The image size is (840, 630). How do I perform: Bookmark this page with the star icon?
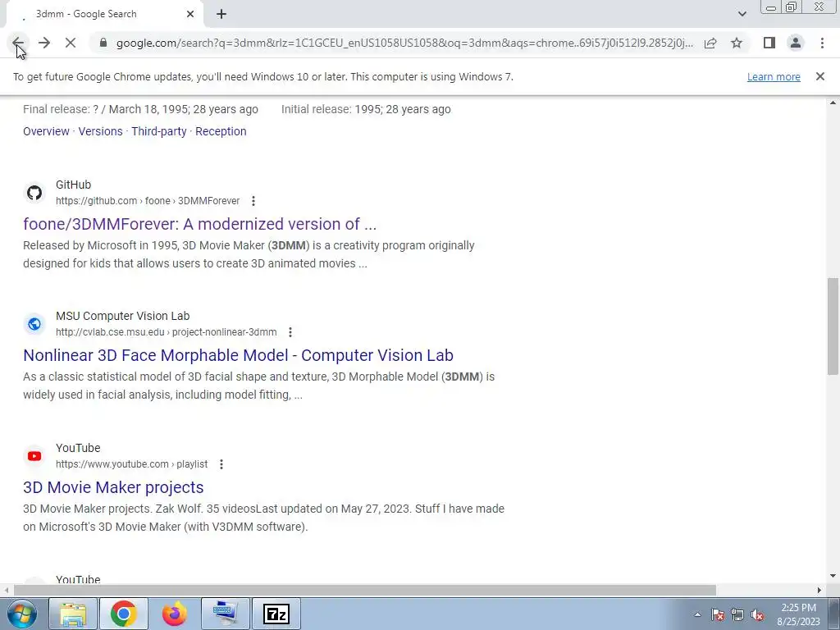[x=737, y=43]
